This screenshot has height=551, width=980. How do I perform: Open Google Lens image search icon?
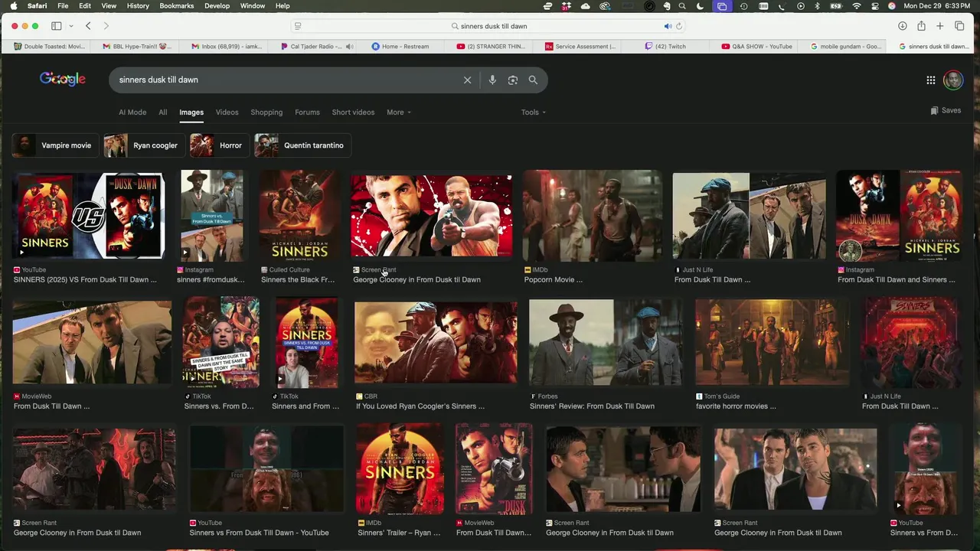[x=513, y=80]
